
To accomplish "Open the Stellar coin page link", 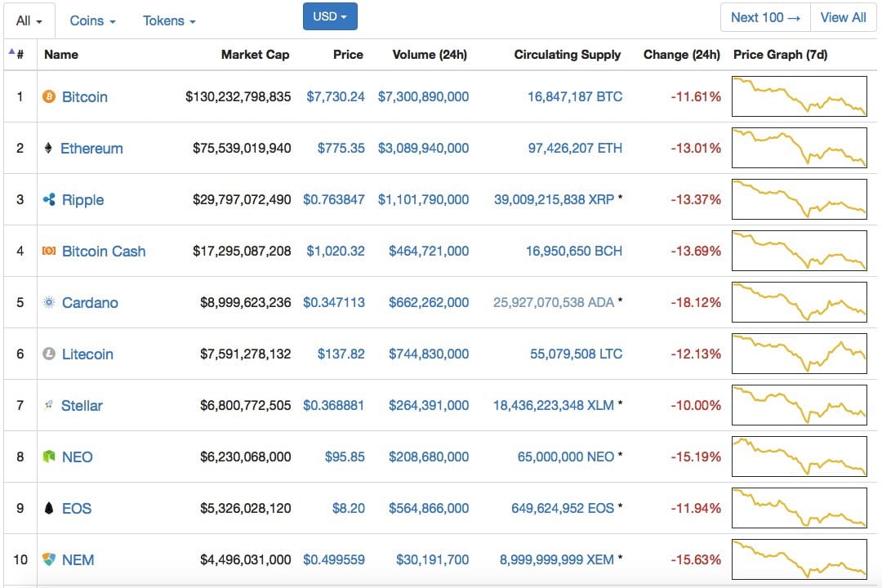I will (x=82, y=406).
